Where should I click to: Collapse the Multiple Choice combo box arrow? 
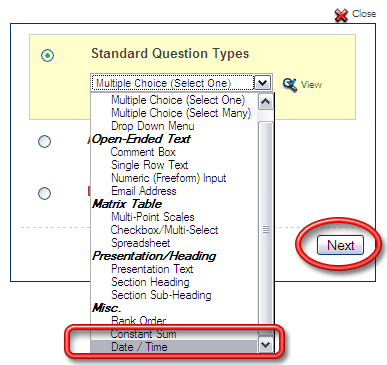click(x=263, y=82)
